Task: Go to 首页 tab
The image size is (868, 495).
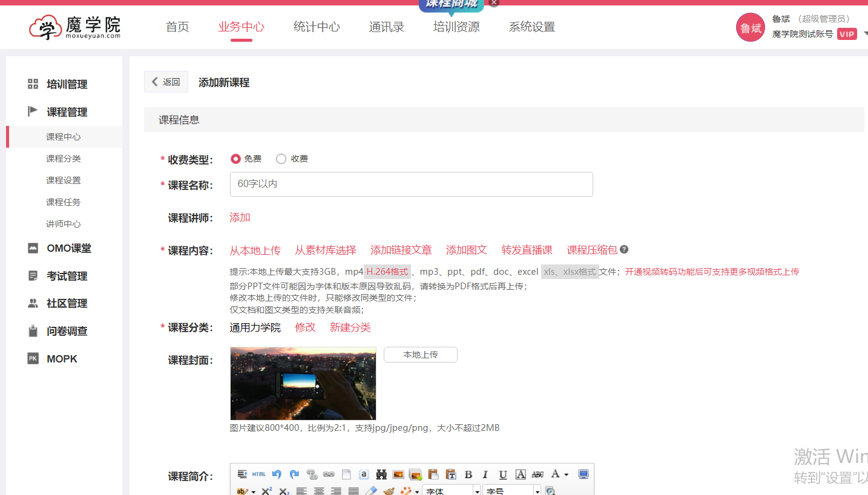Action: coord(177,27)
